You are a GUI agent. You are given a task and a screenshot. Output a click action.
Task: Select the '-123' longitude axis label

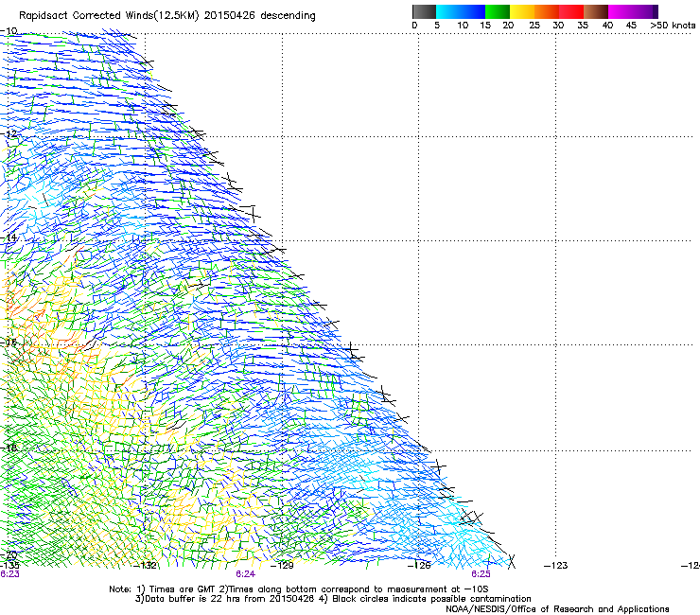pos(556,566)
